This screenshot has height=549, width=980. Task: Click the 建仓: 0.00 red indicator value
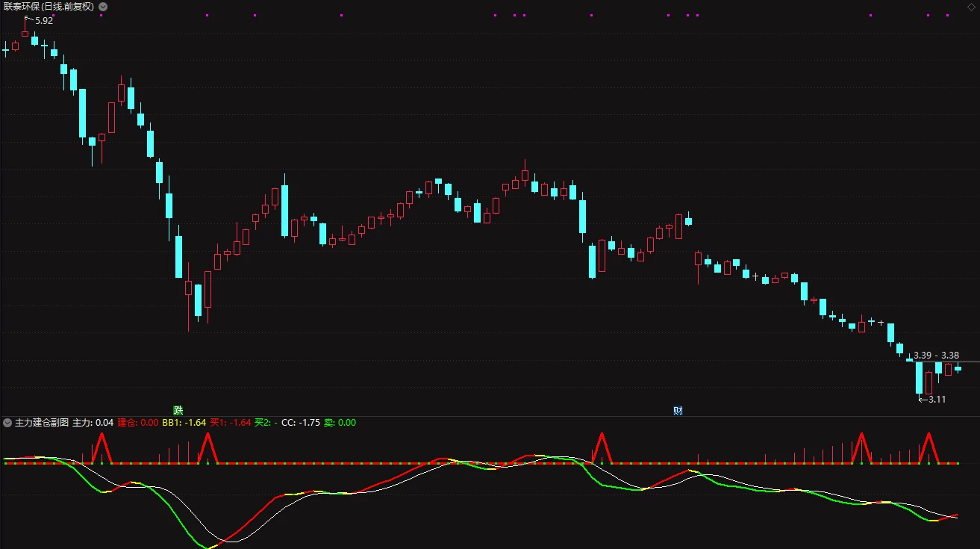tap(138, 423)
